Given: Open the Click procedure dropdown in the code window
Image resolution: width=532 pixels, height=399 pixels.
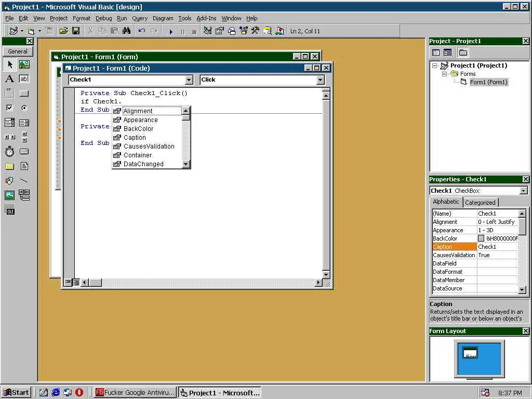Looking at the screenshot, I should click(x=320, y=79).
